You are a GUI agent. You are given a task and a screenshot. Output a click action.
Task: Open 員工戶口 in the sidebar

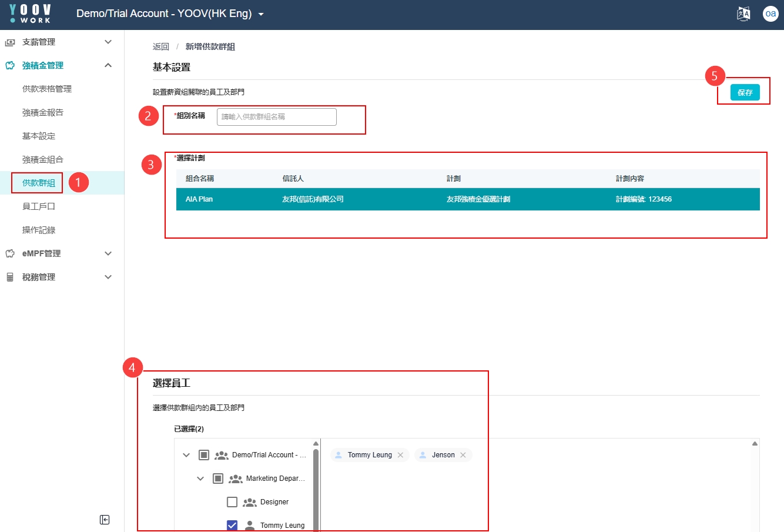click(x=39, y=206)
